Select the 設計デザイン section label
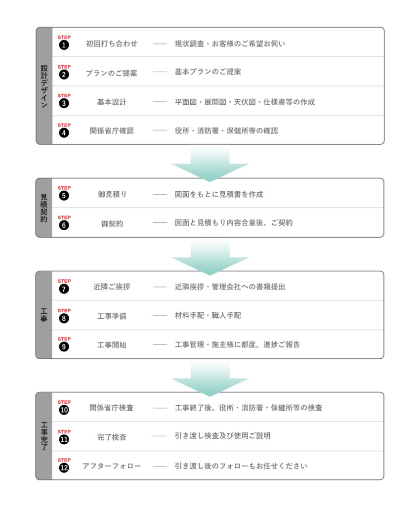This screenshot has width=420, height=506. coord(44,86)
